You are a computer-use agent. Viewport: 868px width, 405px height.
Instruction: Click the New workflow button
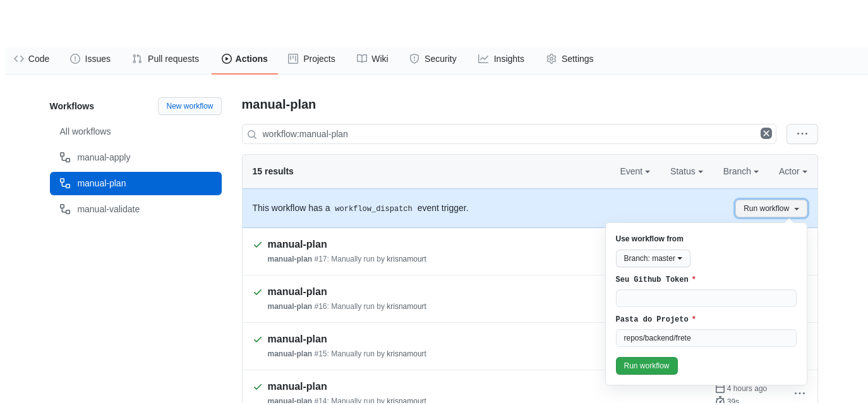tap(190, 106)
